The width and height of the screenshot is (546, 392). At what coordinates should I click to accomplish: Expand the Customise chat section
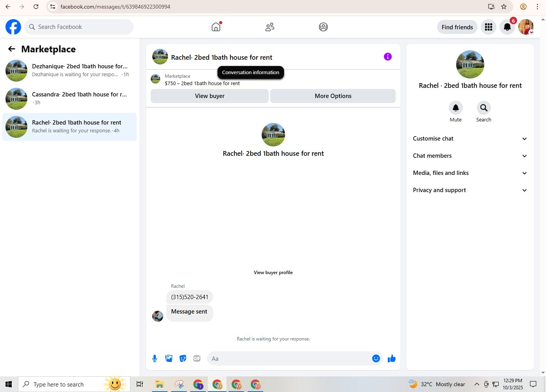tap(470, 139)
